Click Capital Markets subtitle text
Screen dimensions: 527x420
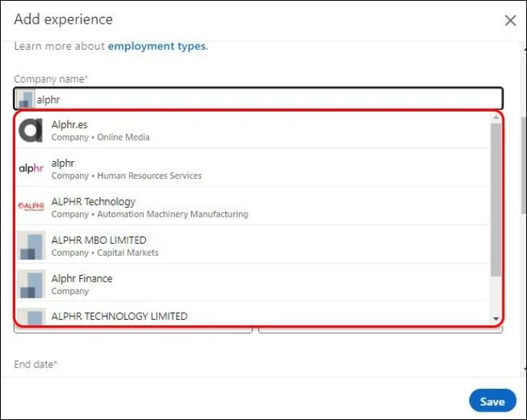click(x=128, y=253)
